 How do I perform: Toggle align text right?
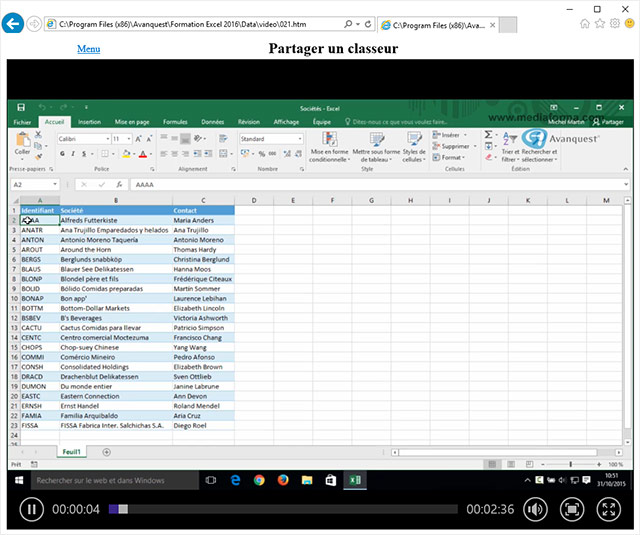185,153
